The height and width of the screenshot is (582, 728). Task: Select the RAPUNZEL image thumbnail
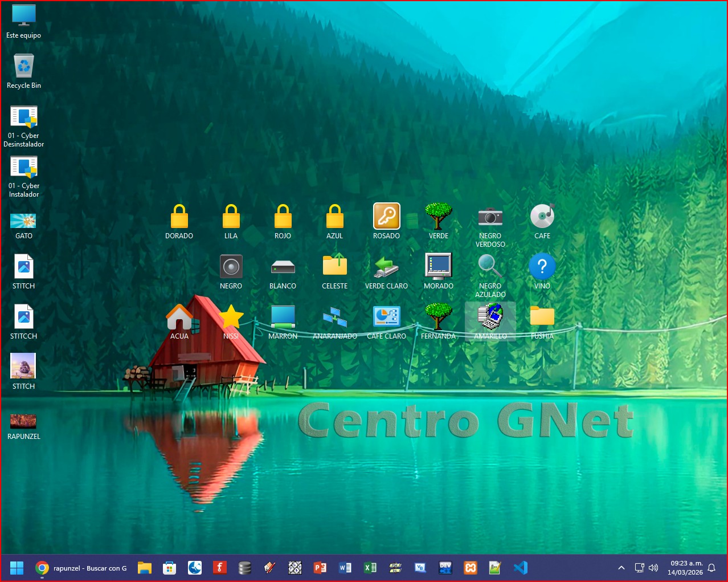(23, 421)
